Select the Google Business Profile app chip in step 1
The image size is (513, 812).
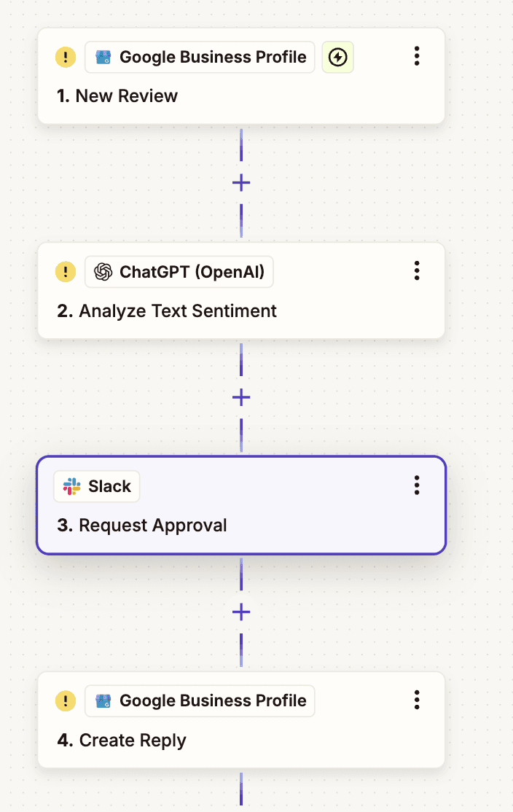coord(200,57)
